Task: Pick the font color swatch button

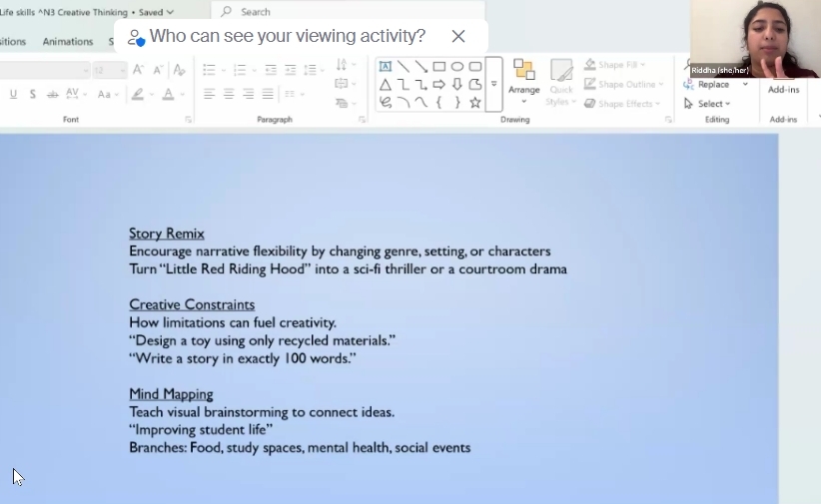Action: point(167,94)
